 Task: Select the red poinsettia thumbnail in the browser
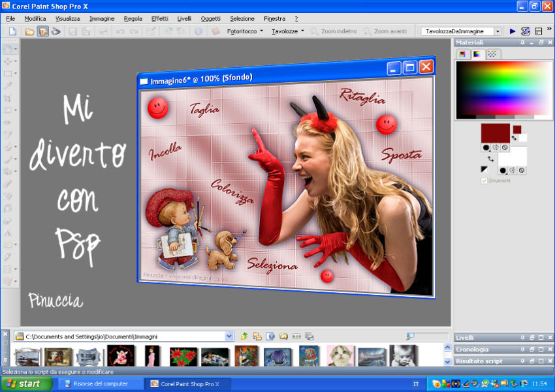click(x=183, y=357)
